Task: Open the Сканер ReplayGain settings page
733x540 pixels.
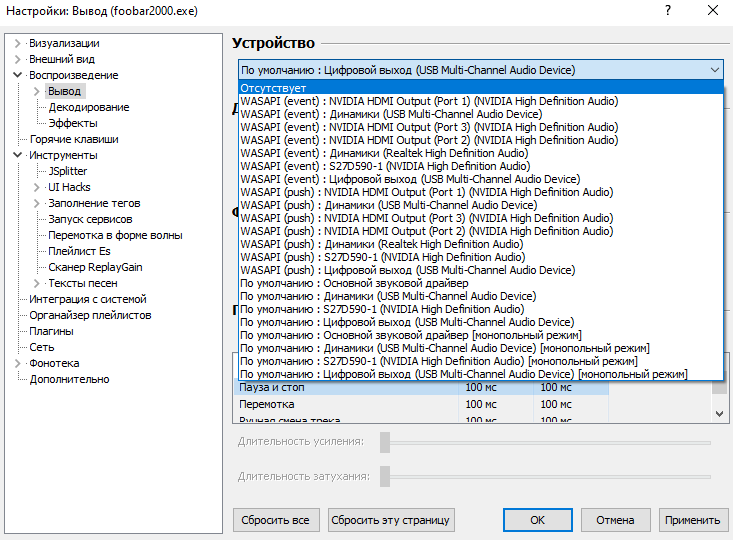Action: click(95, 267)
